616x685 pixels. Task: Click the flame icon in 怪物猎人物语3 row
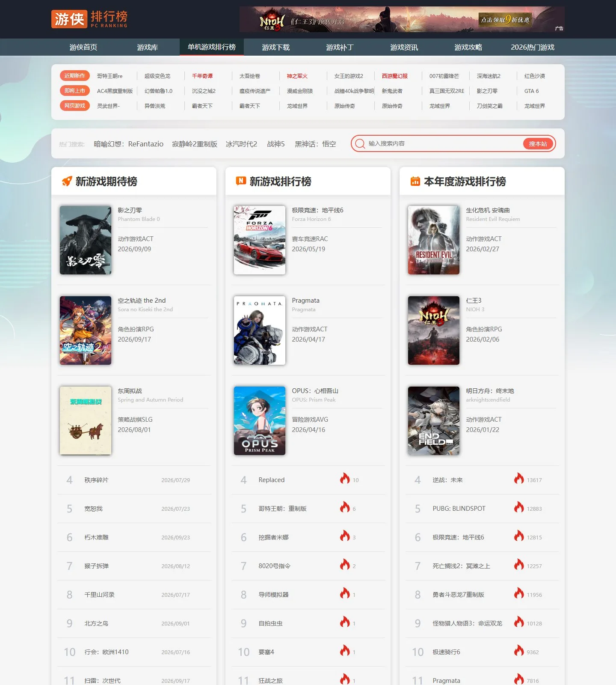click(519, 622)
